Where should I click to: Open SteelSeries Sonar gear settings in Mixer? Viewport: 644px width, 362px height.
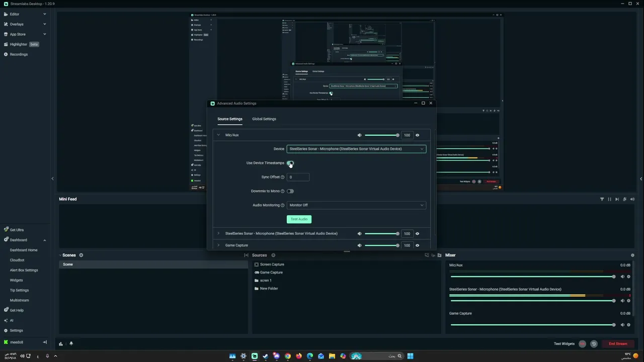pyautogui.click(x=628, y=301)
